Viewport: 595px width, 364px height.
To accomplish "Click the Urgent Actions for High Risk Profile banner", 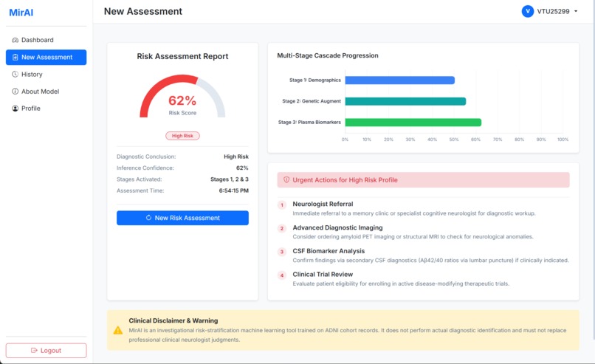I will click(x=423, y=180).
